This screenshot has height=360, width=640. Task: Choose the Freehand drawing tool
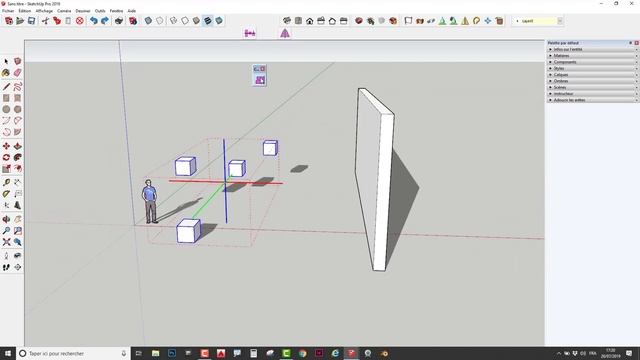coord(18,87)
